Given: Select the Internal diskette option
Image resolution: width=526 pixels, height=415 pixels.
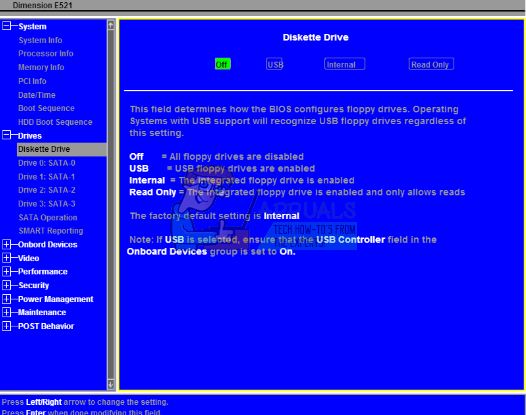Looking at the screenshot, I should [345, 64].
